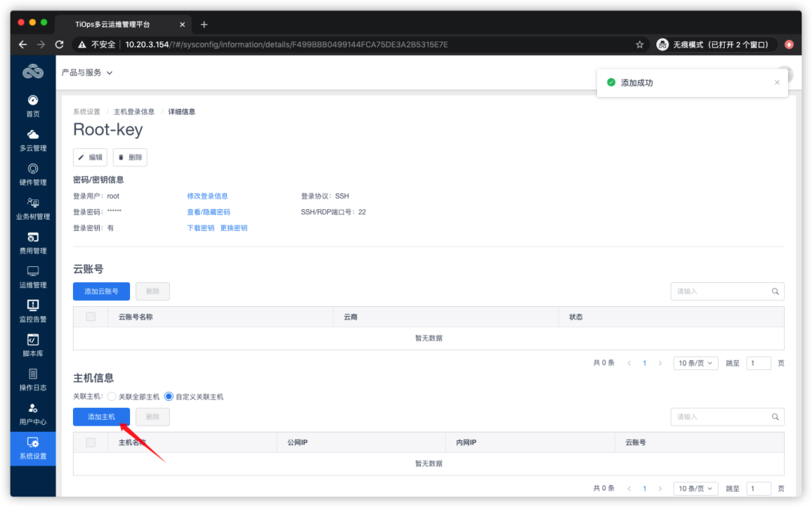Open 多云管理 from the sidebar
The width and height of the screenshot is (812, 507).
tap(32, 141)
